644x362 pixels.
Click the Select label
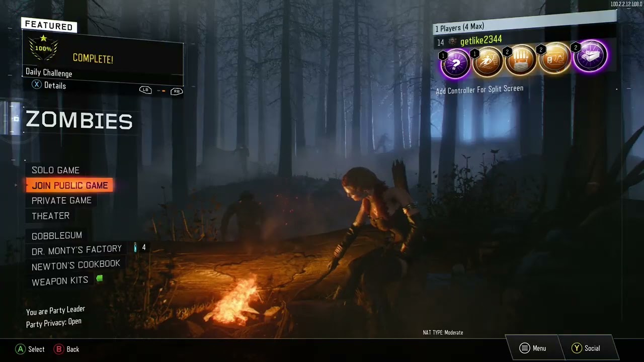point(36,349)
